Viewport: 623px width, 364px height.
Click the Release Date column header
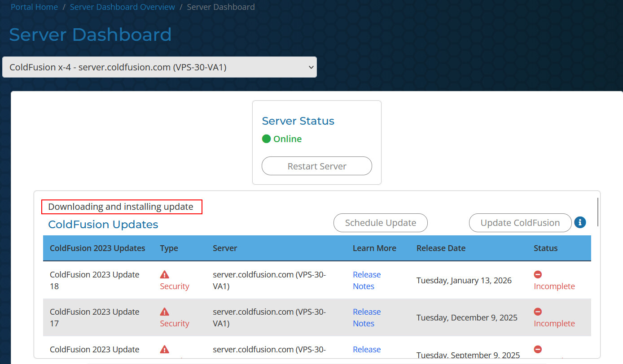441,248
